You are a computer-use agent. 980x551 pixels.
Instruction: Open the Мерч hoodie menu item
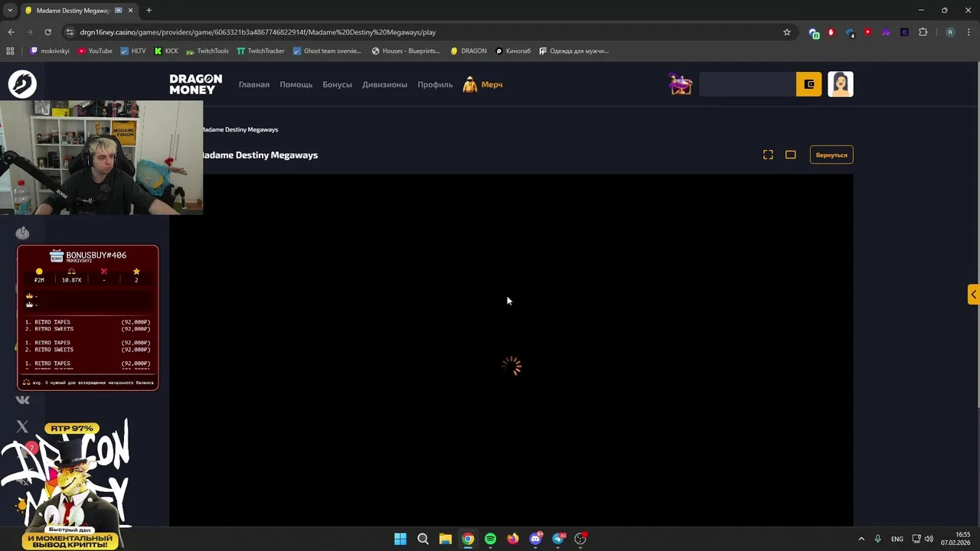(483, 84)
